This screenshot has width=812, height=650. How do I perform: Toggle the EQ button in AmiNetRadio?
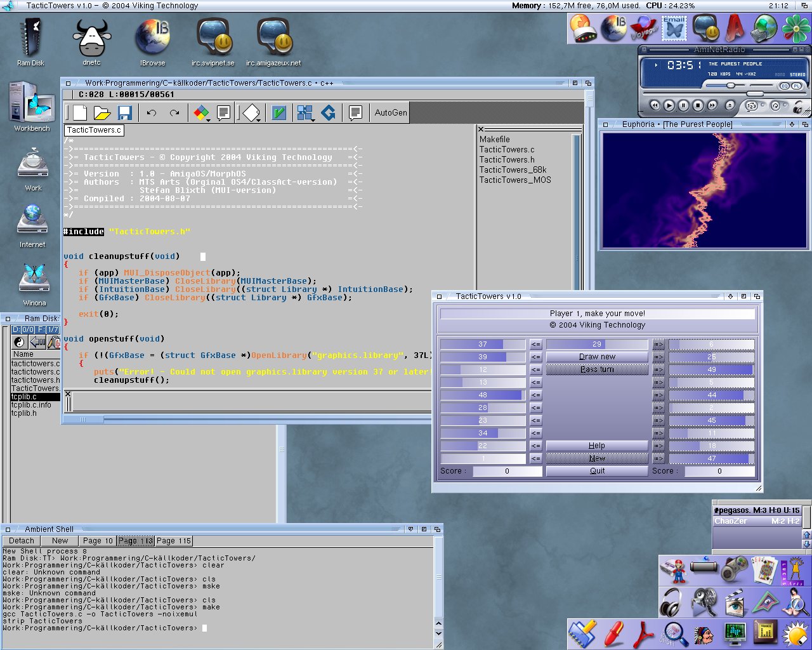(x=784, y=86)
